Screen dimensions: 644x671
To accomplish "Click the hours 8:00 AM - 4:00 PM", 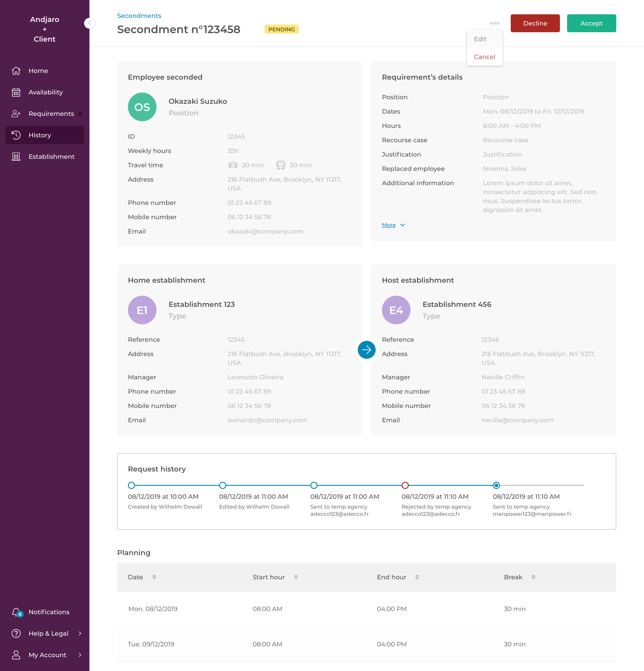I will 512,126.
